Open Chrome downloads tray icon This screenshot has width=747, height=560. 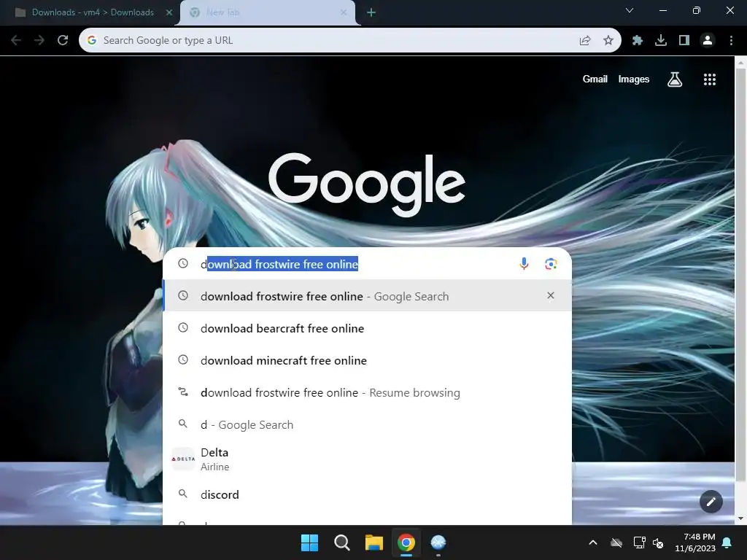point(661,41)
